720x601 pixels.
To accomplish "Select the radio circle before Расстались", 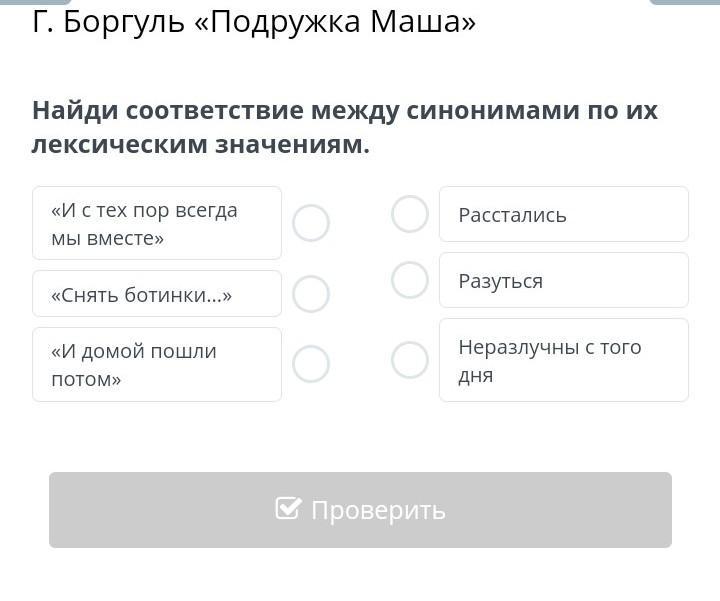I will click(x=410, y=214).
